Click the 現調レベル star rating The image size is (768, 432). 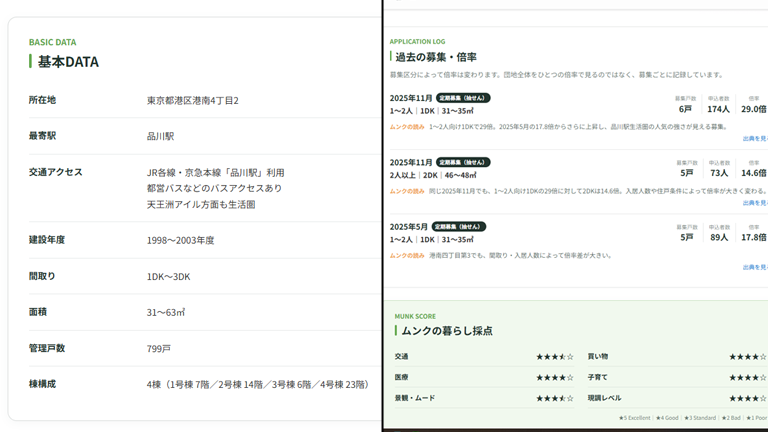(748, 399)
